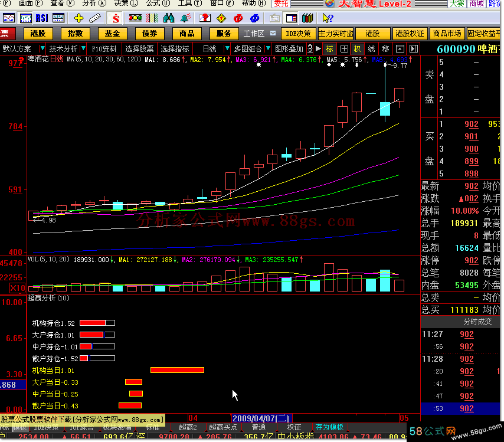This screenshot has width=504, height=442.
Task: Open the 公式(U) menu
Action: pos(158,3)
